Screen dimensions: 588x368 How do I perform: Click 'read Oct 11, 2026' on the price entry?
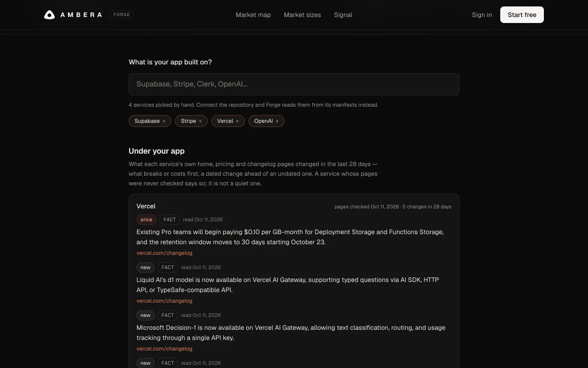point(203,219)
